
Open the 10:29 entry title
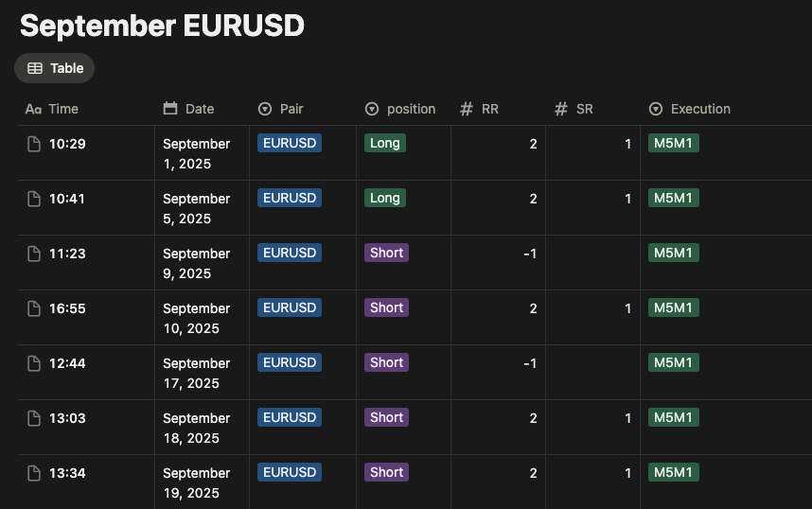click(67, 144)
